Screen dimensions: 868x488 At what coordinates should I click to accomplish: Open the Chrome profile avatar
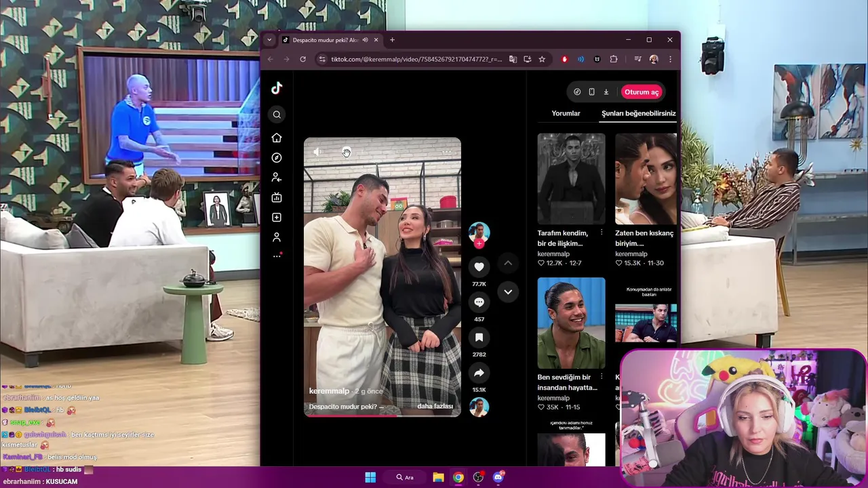point(654,59)
